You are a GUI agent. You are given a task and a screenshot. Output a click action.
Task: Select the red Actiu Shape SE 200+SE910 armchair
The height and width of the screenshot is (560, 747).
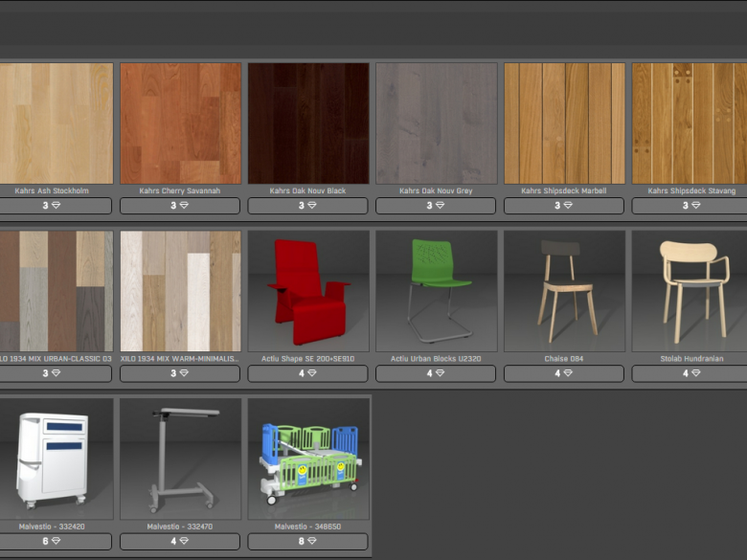point(308,291)
